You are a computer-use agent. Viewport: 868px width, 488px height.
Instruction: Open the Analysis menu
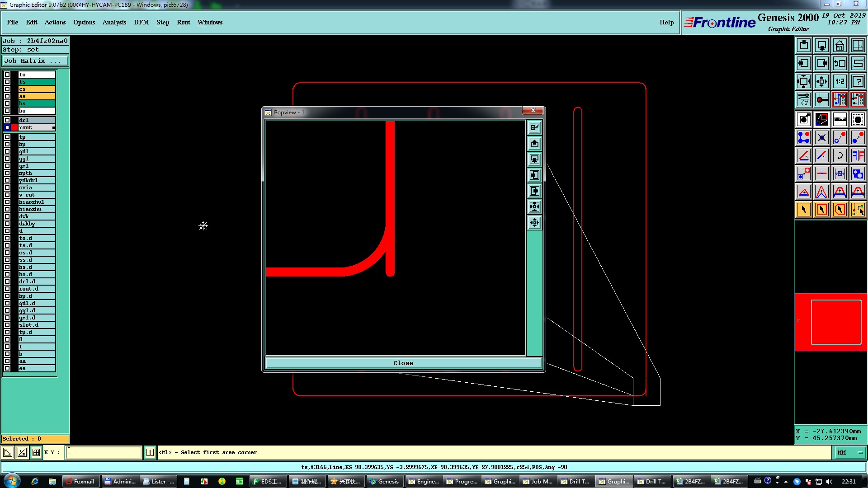click(x=114, y=22)
